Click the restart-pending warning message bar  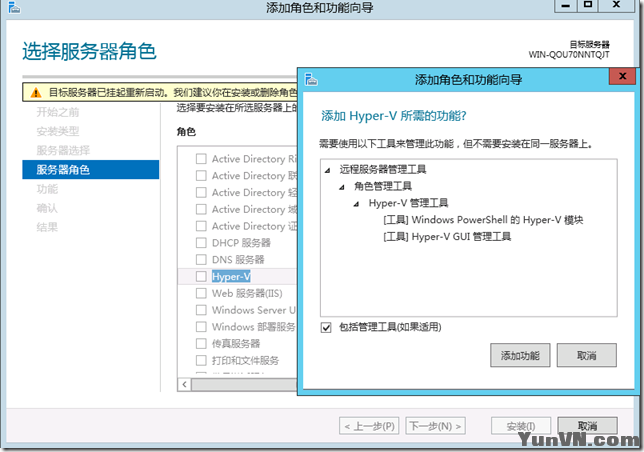click(x=160, y=92)
